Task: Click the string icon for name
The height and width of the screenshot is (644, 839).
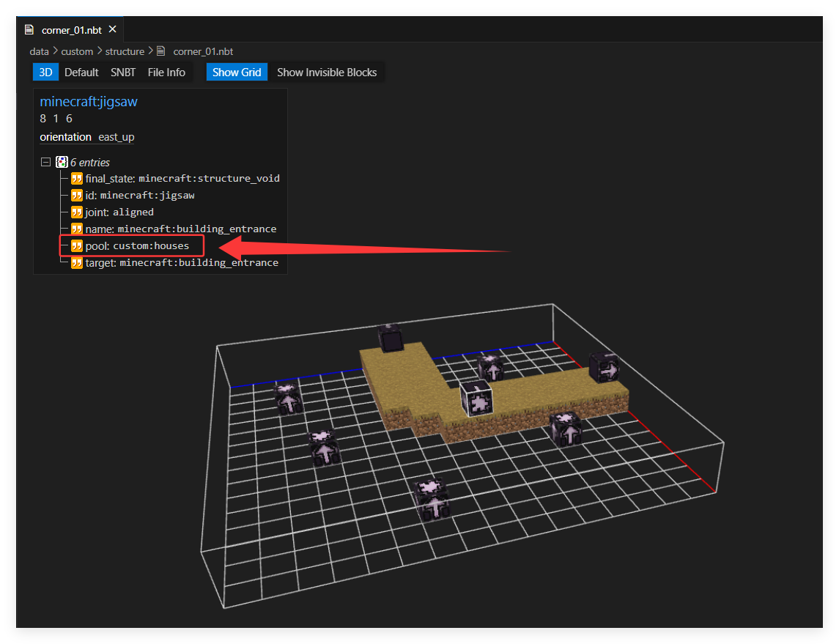Action: 77,229
